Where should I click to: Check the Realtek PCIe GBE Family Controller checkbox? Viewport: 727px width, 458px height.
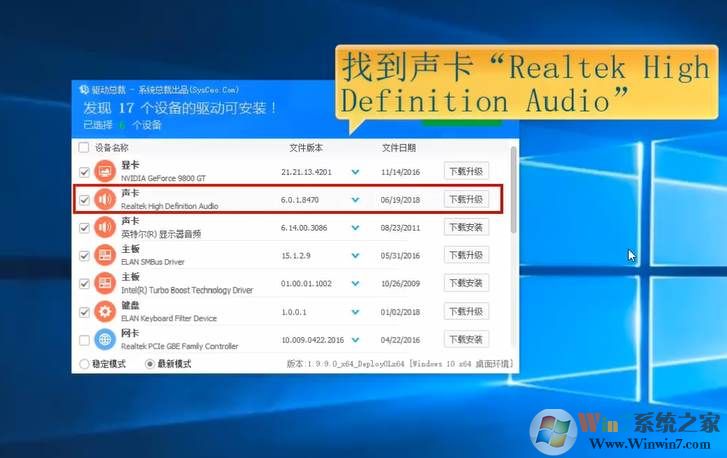(x=84, y=340)
